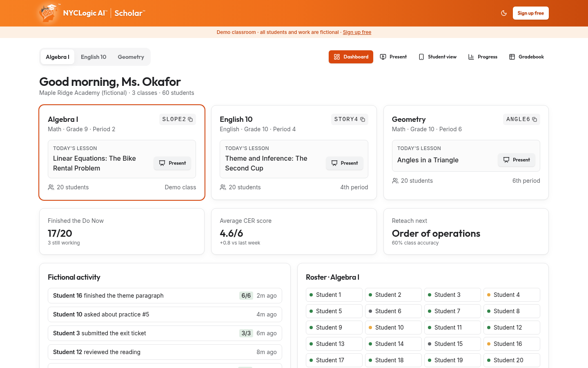Switch to the Geometry tab
Viewport: 588px width, 368px height.
131,57
